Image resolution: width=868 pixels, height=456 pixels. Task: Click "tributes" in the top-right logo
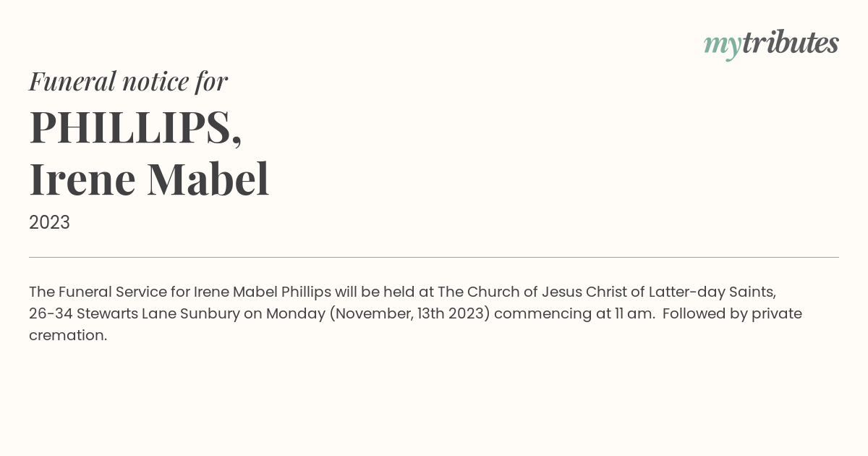tap(790, 43)
